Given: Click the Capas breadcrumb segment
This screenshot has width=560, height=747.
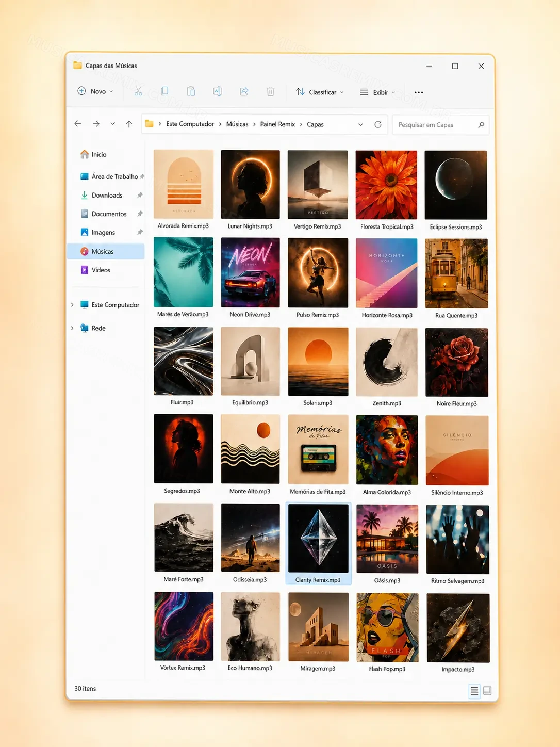Looking at the screenshot, I should point(315,124).
